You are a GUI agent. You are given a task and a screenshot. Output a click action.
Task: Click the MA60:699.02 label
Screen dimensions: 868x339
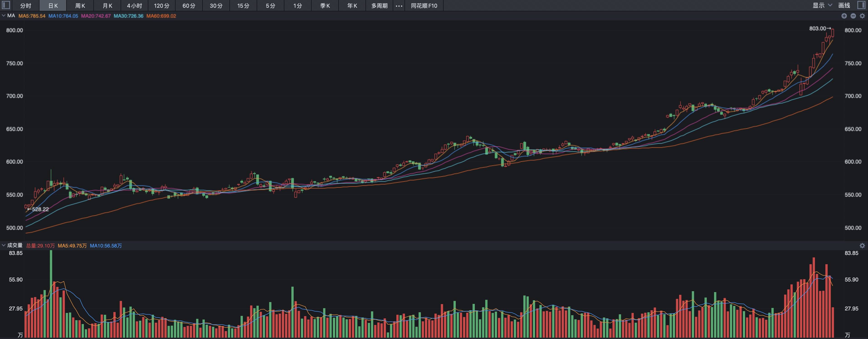[161, 16]
